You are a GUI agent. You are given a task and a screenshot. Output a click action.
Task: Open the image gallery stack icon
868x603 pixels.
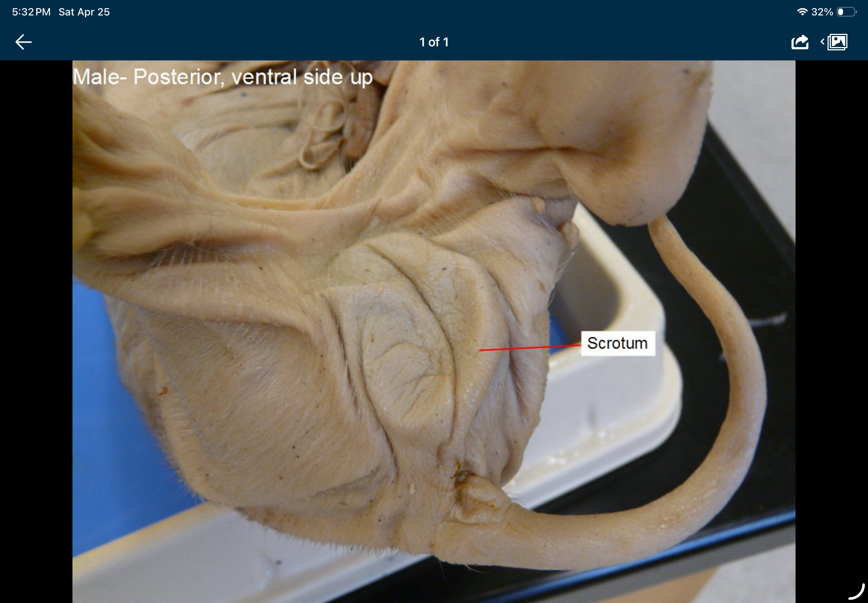coord(837,42)
